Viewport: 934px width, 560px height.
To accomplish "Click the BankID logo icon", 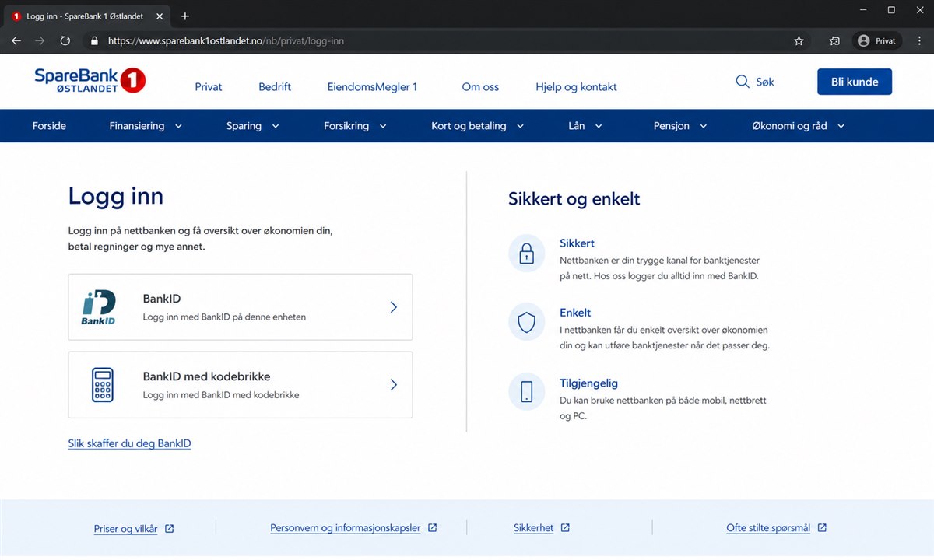I will click(99, 307).
